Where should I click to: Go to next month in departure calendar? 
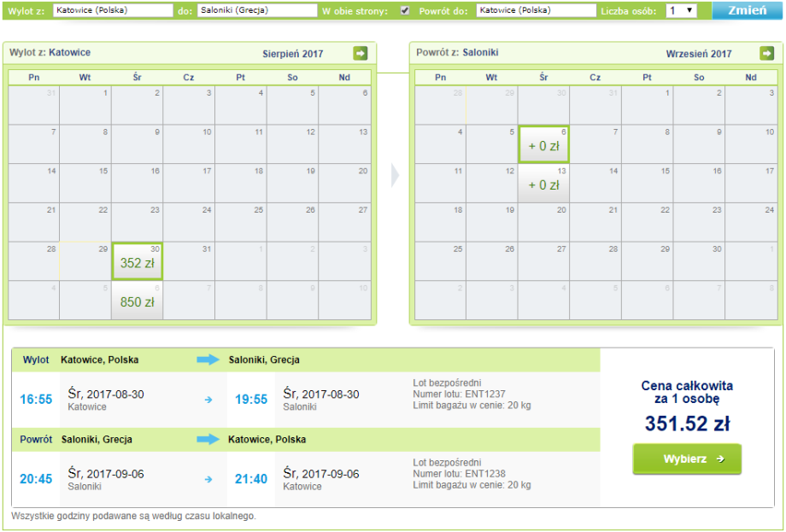pyautogui.click(x=361, y=54)
